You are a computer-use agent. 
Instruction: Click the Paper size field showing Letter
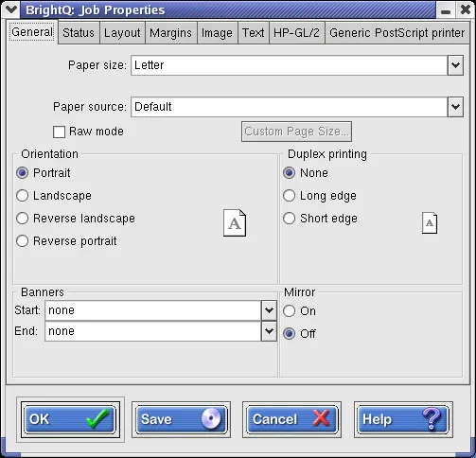[x=290, y=65]
